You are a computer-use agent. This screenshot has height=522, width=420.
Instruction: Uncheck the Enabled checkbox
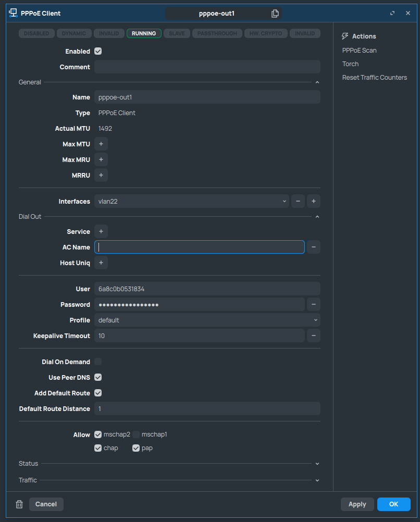98,51
